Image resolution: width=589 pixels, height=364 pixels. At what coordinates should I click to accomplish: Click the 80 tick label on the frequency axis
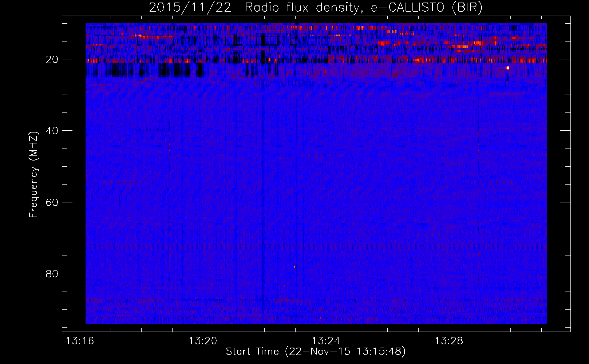(52, 274)
